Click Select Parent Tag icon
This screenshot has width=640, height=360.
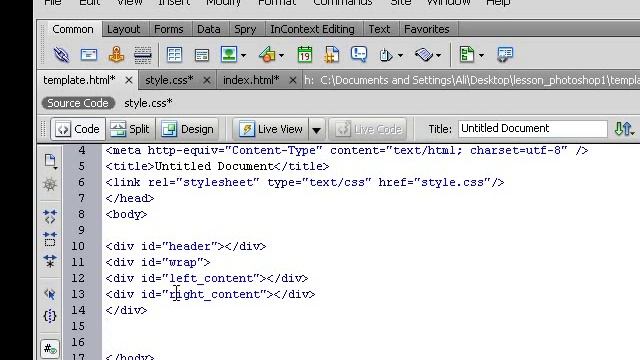(50, 294)
